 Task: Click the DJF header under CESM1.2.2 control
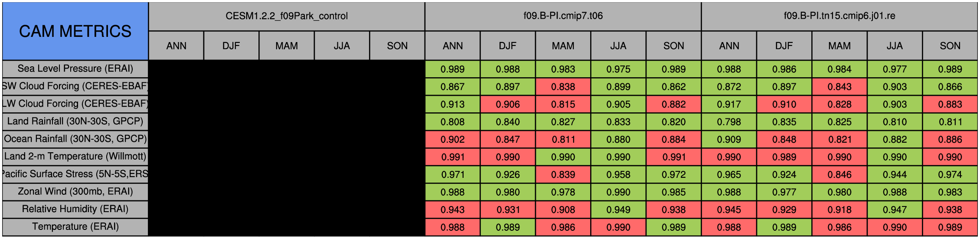click(231, 46)
